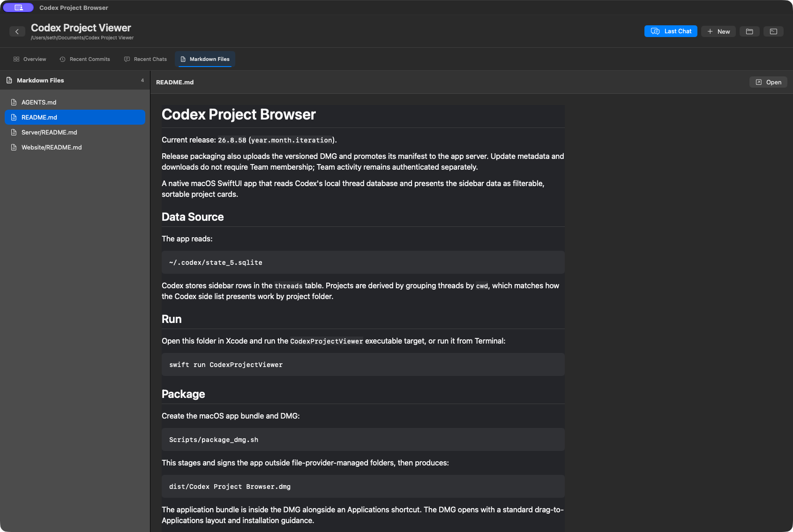Viewport: 793px width, 532px height.
Task: Go back using the chevron button
Action: click(17, 31)
